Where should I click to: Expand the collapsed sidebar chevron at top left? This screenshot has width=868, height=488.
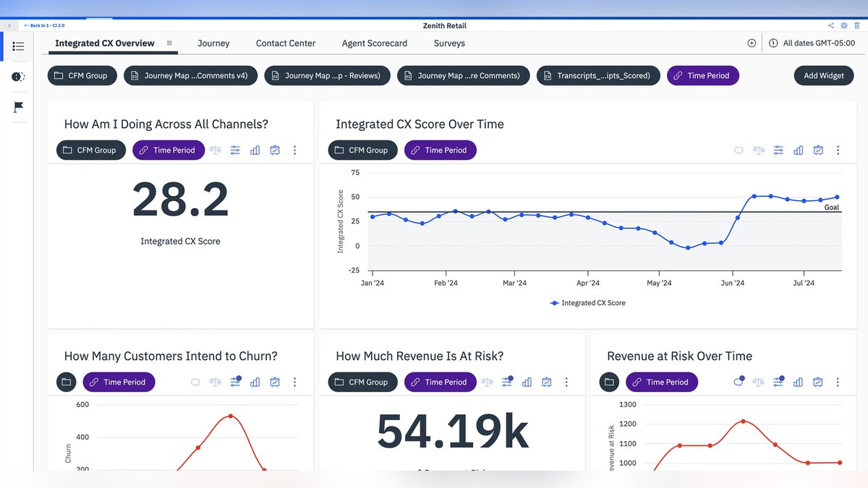9,25
